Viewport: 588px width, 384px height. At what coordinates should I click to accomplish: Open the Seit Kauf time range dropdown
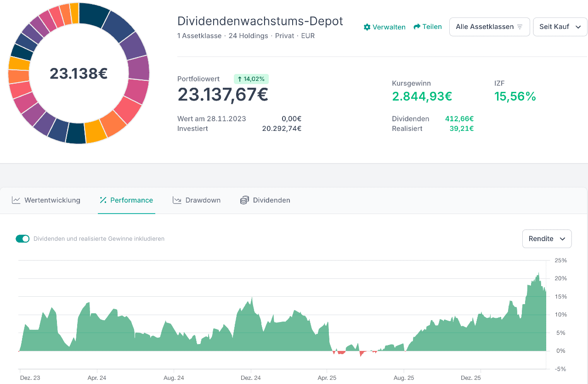click(560, 27)
